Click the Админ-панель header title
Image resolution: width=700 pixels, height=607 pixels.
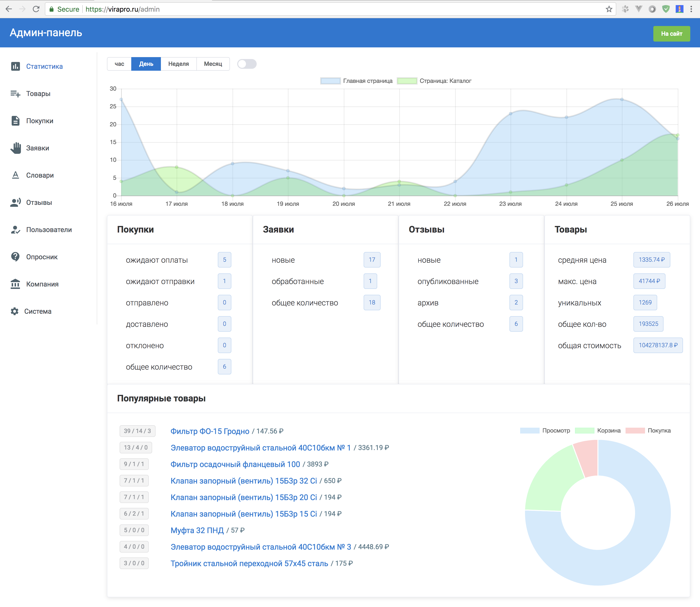(46, 33)
